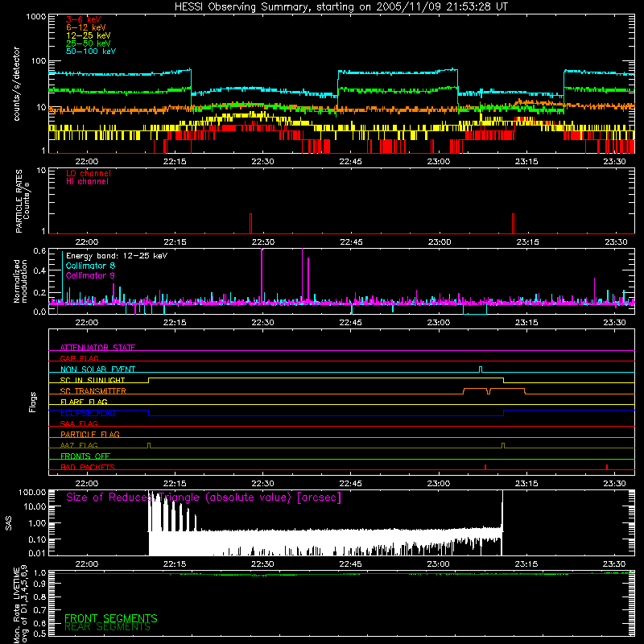644x644 pixels.
Task: Click the first BAD PACKETS tick marker
Action: click(x=485, y=467)
